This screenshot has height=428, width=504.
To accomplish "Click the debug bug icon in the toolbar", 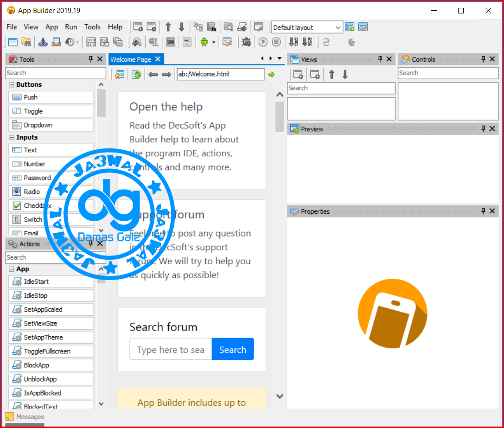I will coord(247,42).
